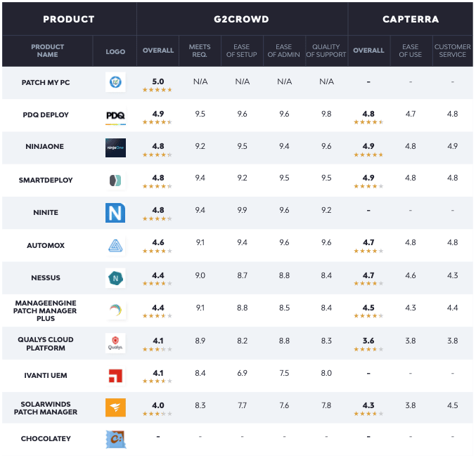Screen dimensions: 476x458
Task: Click G2Crowd star rating for Ninite
Action: coord(157,218)
